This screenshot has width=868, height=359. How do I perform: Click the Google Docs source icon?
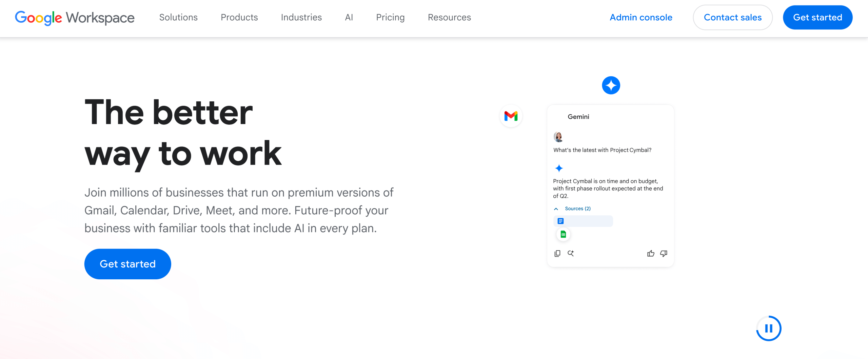point(561,221)
